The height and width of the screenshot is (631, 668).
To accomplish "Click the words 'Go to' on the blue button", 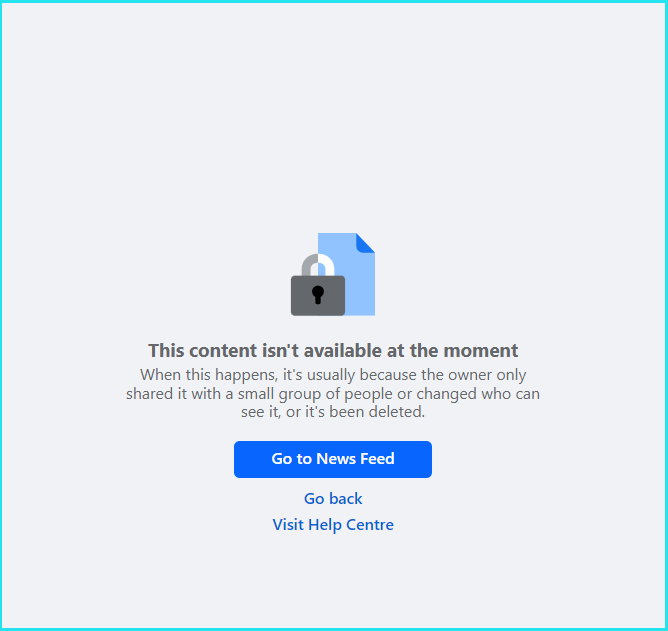I will pyautogui.click(x=292, y=459).
